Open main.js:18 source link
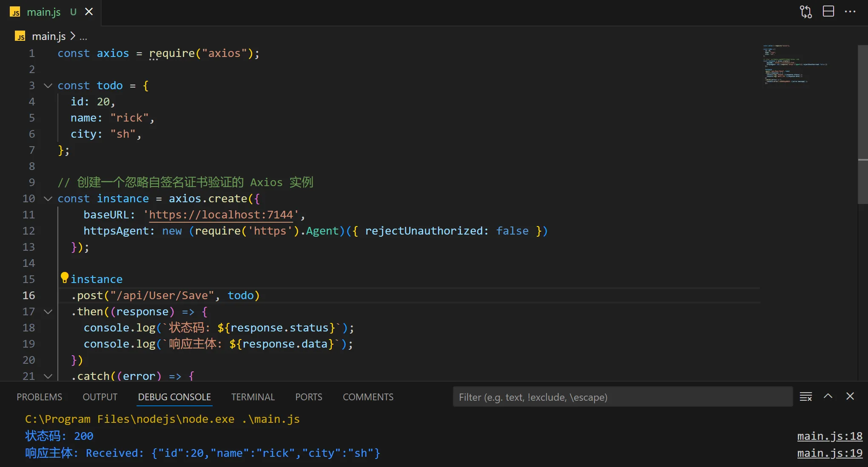The height and width of the screenshot is (467, 868). point(829,436)
